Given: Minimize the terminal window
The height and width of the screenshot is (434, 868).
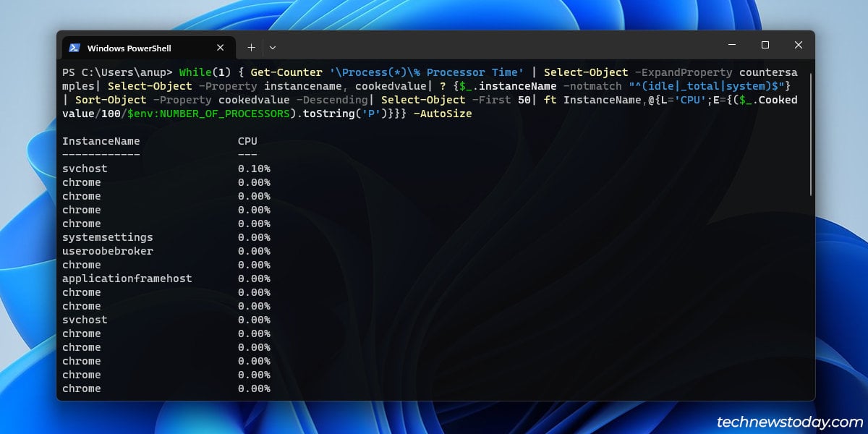Looking at the screenshot, I should [x=732, y=45].
